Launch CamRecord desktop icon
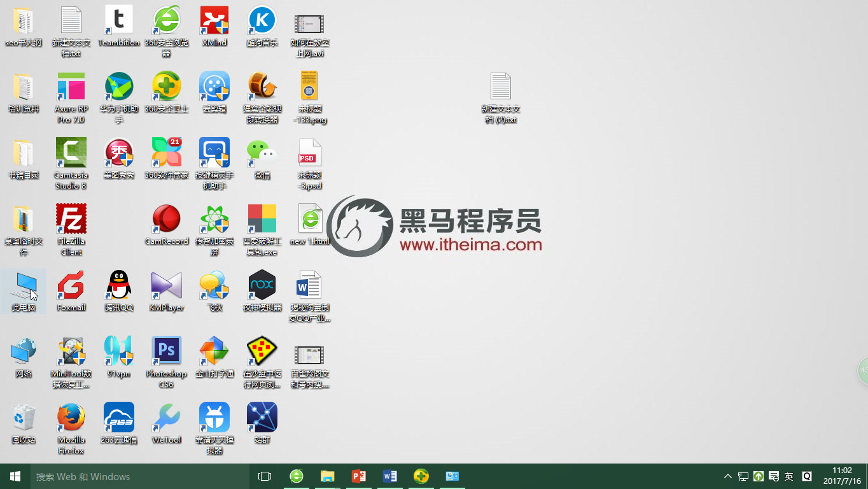Viewport: 868px width, 489px height. [x=167, y=225]
